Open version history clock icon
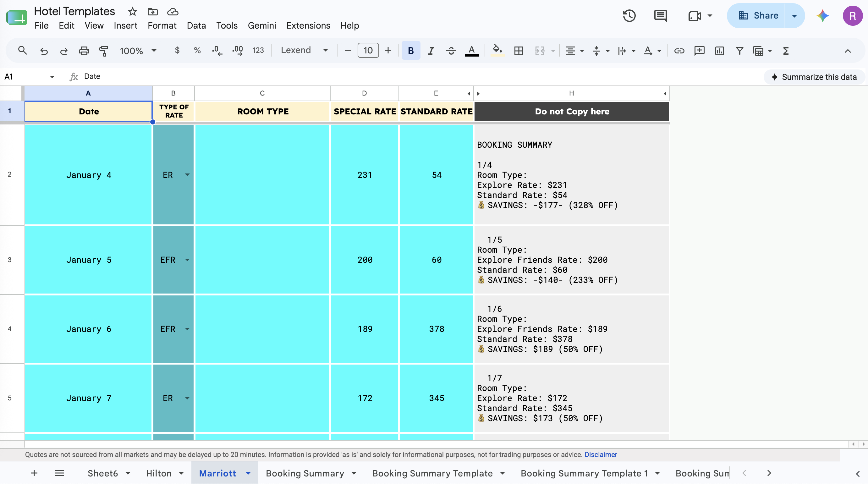Image resolution: width=868 pixels, height=484 pixels. (x=629, y=15)
